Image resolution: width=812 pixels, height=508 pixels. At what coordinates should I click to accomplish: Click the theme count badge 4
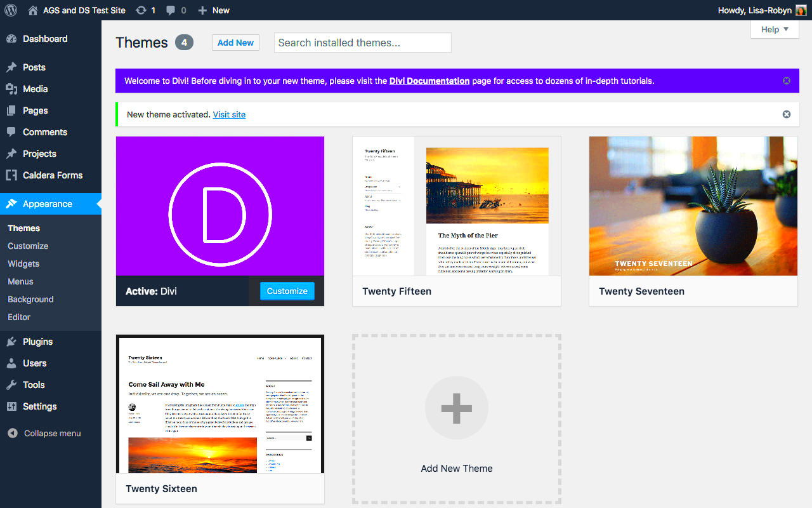pyautogui.click(x=185, y=43)
